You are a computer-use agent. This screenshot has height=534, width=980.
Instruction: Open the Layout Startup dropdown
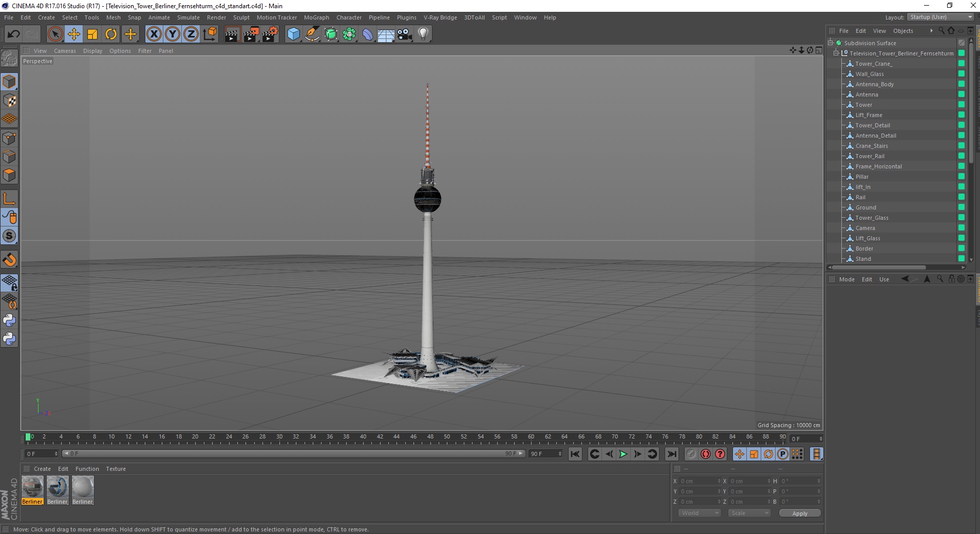coord(940,17)
